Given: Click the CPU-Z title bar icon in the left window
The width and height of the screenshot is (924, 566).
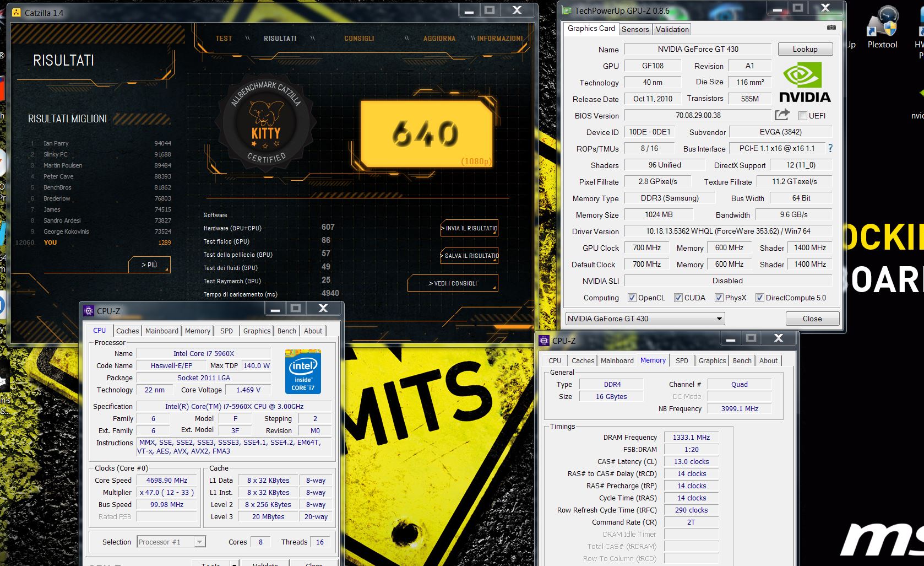Looking at the screenshot, I should pyautogui.click(x=89, y=311).
